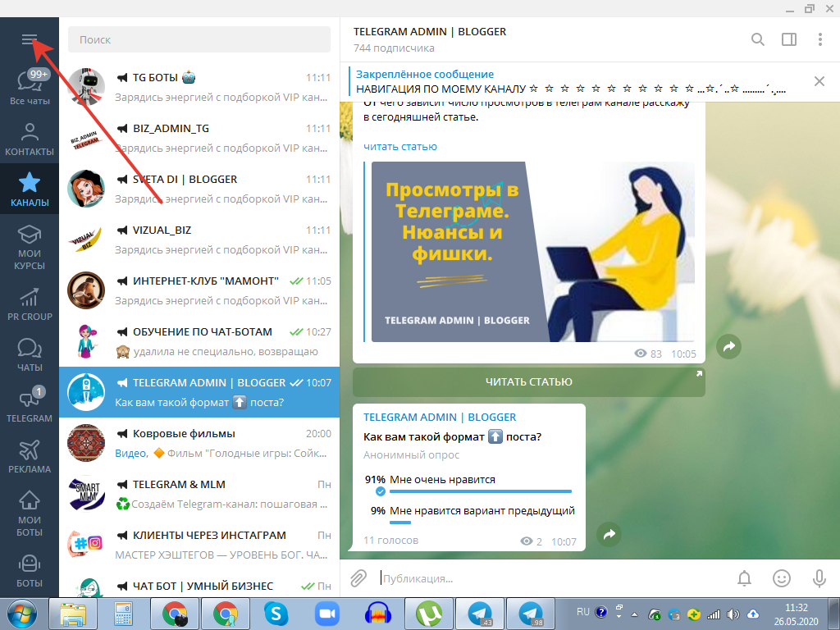The image size is (840, 630).
Task: Select poll option Мне очень нравится
Action: (442, 480)
